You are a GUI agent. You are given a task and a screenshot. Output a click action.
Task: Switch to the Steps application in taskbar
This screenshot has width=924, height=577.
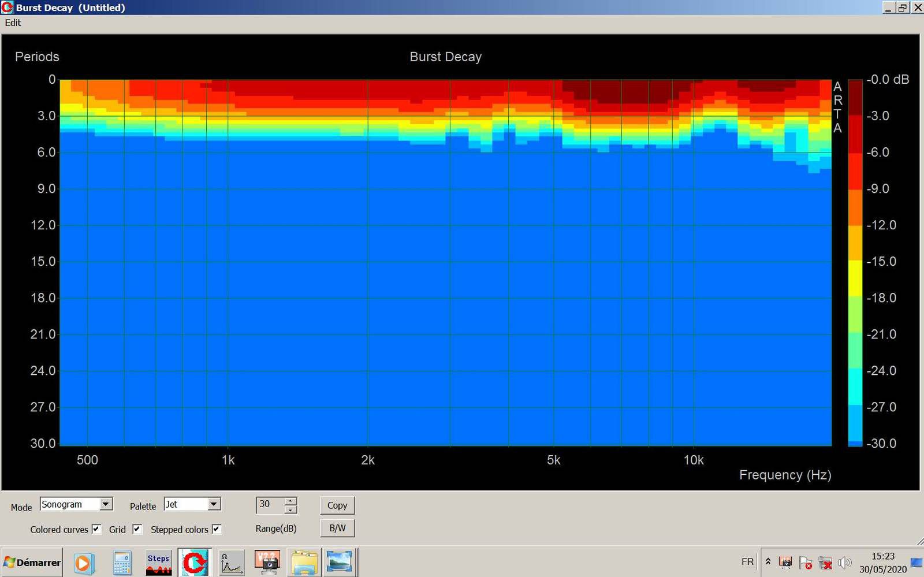(158, 563)
